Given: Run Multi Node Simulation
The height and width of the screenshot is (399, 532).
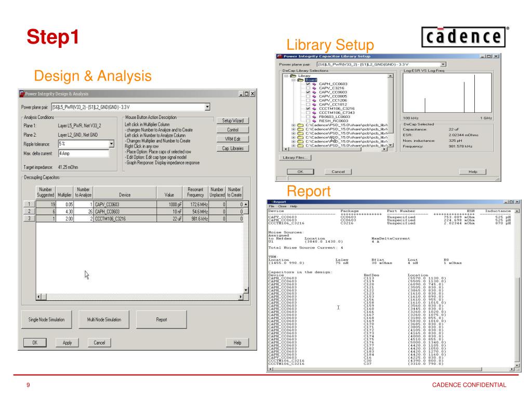Looking at the screenshot, I should coord(104,320).
